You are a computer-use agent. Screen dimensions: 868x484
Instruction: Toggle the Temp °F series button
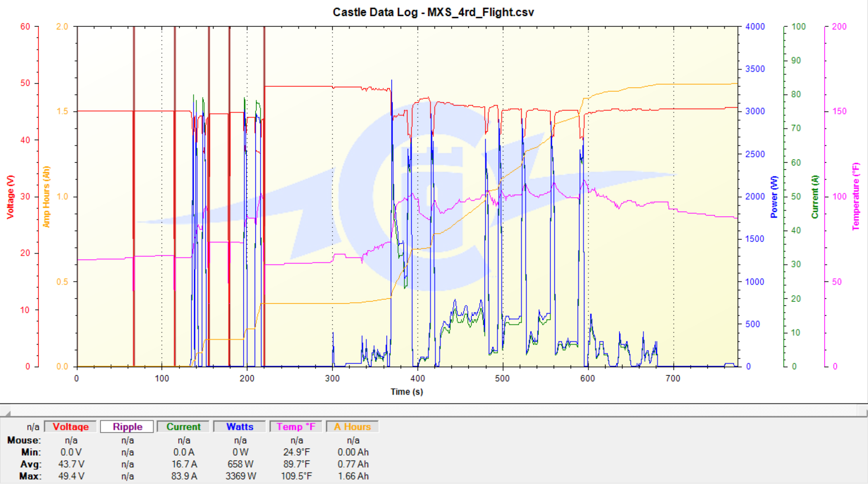coord(296,427)
